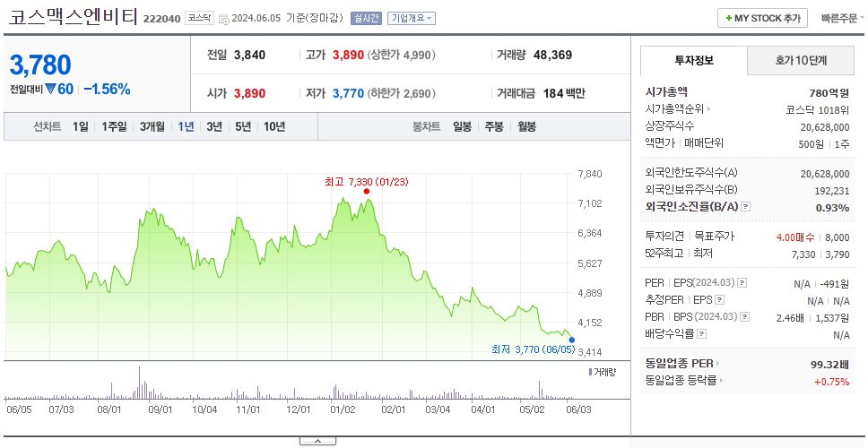868x448 pixels.
Task: Click the blue 최저 3,770 chart marker
Action: (572, 340)
